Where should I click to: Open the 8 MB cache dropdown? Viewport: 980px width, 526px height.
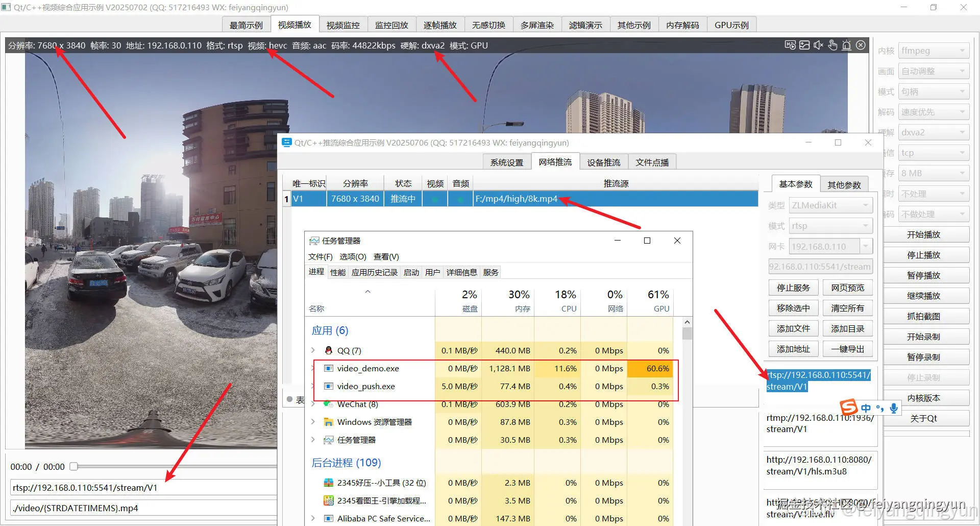tap(934, 173)
